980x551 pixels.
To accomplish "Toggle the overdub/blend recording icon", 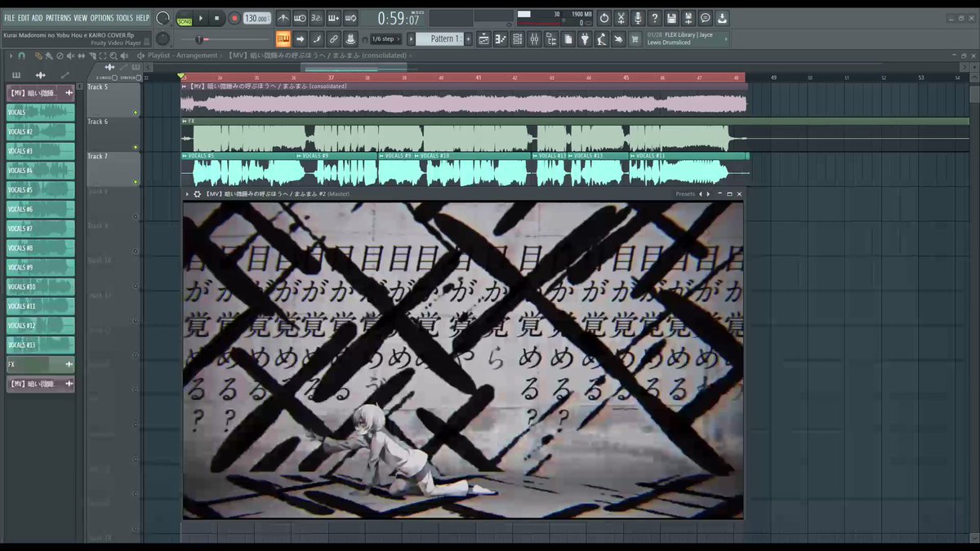I will (333, 18).
